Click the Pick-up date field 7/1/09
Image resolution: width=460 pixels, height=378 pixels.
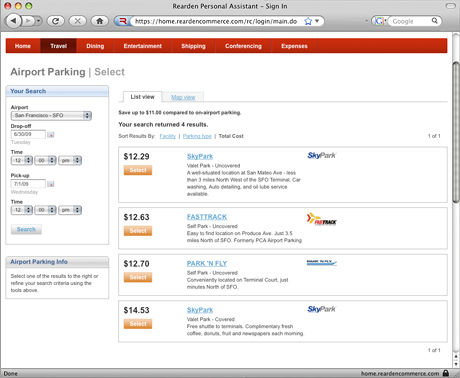click(28, 184)
